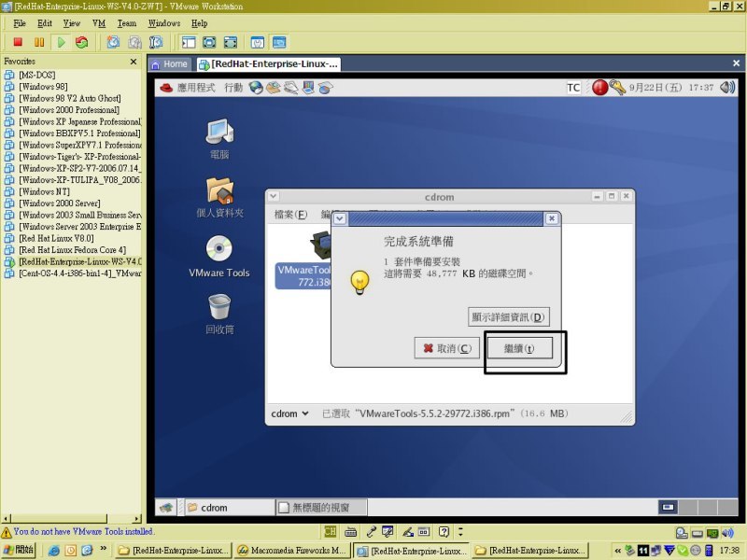Launch the web browser globe icon in panel
This screenshot has width=747, height=560.
[x=256, y=88]
